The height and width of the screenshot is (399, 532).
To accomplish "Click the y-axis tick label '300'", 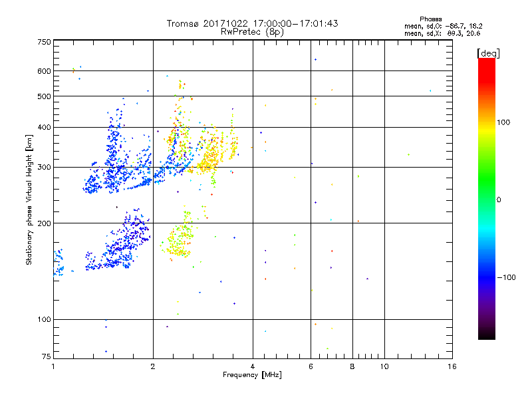I will click(44, 168).
